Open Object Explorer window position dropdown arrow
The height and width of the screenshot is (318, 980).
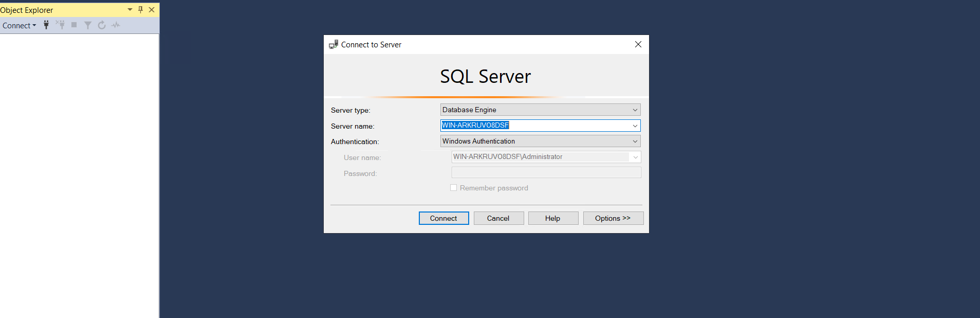click(x=130, y=10)
